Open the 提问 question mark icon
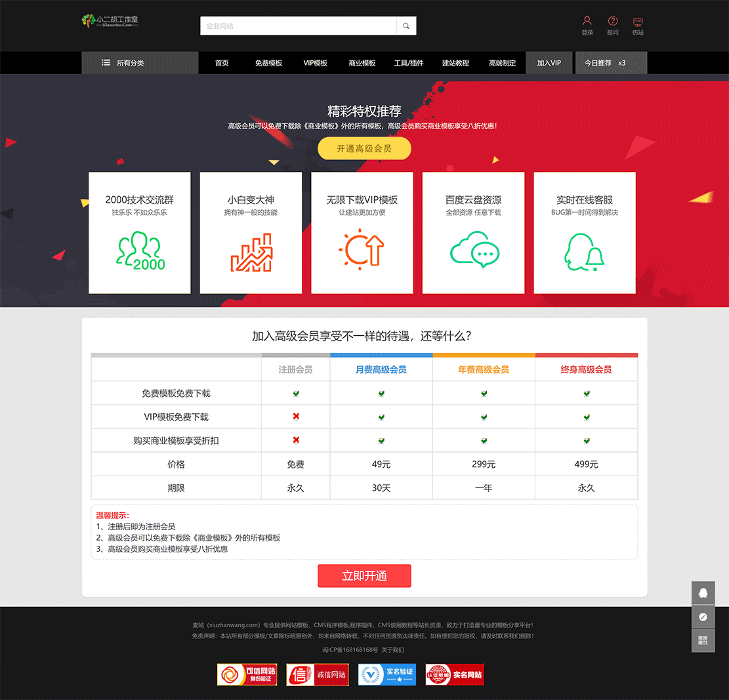 coord(612,22)
